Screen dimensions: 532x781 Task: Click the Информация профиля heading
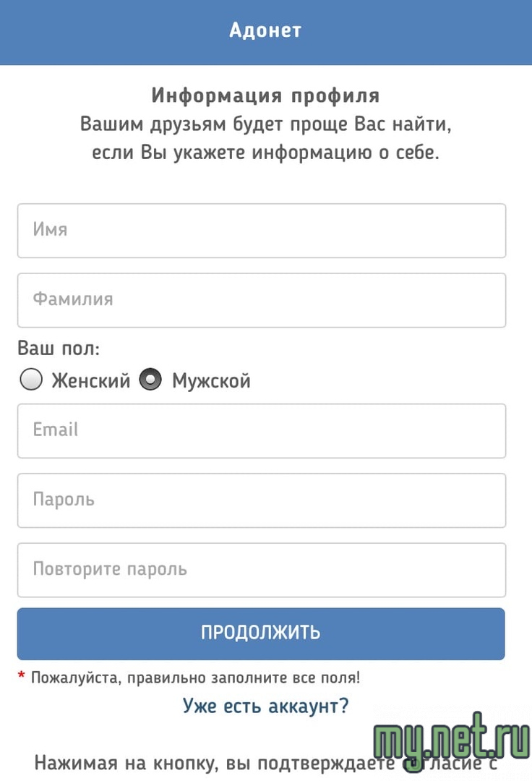click(265, 95)
